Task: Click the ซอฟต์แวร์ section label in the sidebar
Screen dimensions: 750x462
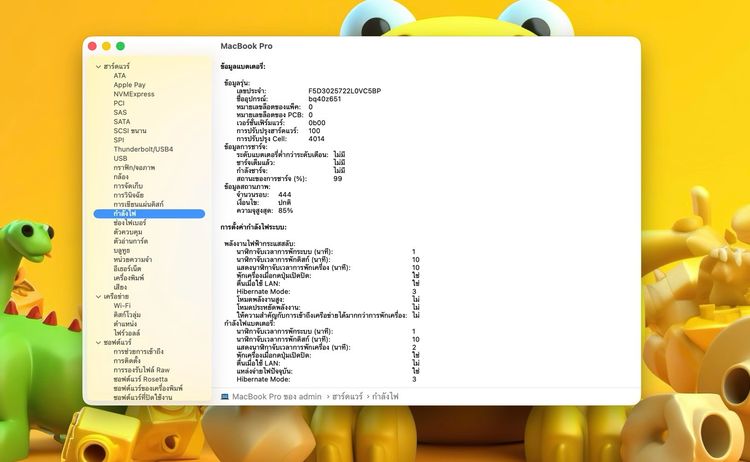Action: pos(117,342)
